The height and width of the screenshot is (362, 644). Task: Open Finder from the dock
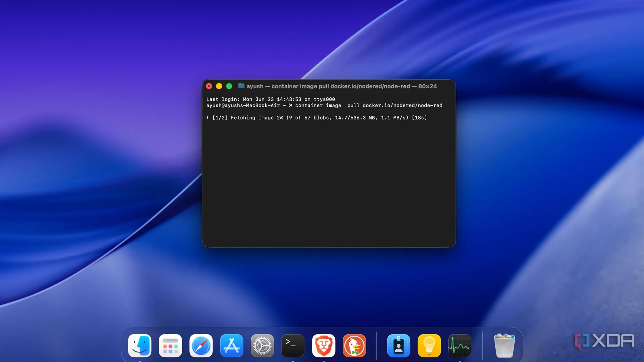pos(140,345)
